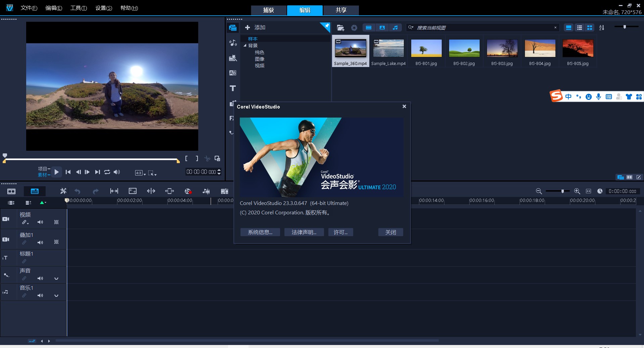644x348 pixels.
Task: Click the Sogou voice input microphone icon
Action: [598, 97]
